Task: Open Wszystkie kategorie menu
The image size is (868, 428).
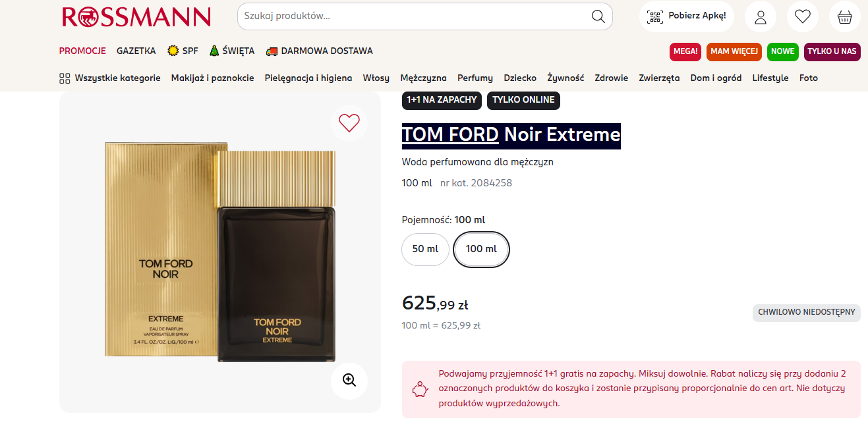Action: tap(110, 78)
